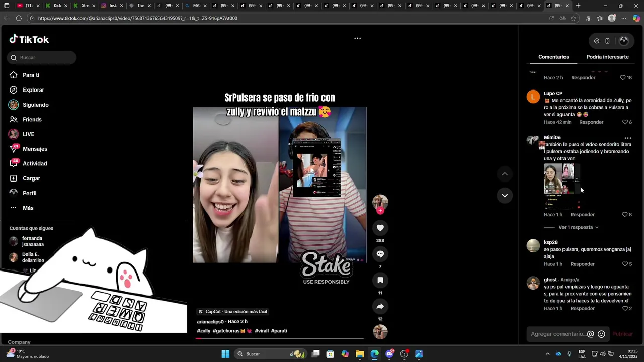Go to next video arrow
This screenshot has height=362, width=644.
pyautogui.click(x=505, y=195)
